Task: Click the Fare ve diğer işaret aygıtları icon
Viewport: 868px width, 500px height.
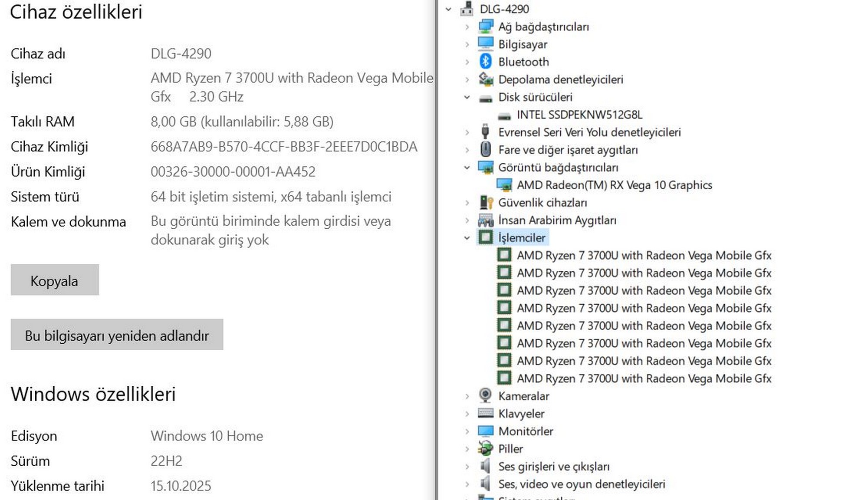Action: [x=485, y=150]
